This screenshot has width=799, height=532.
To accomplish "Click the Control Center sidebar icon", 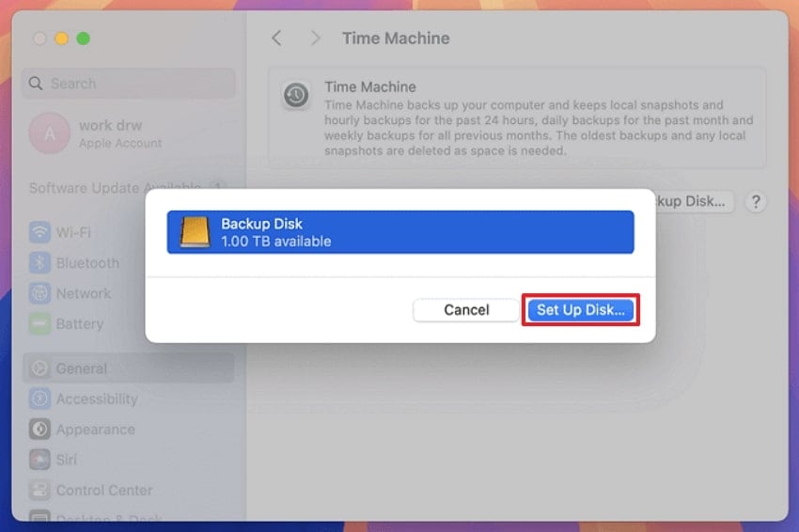I will pyautogui.click(x=39, y=491).
